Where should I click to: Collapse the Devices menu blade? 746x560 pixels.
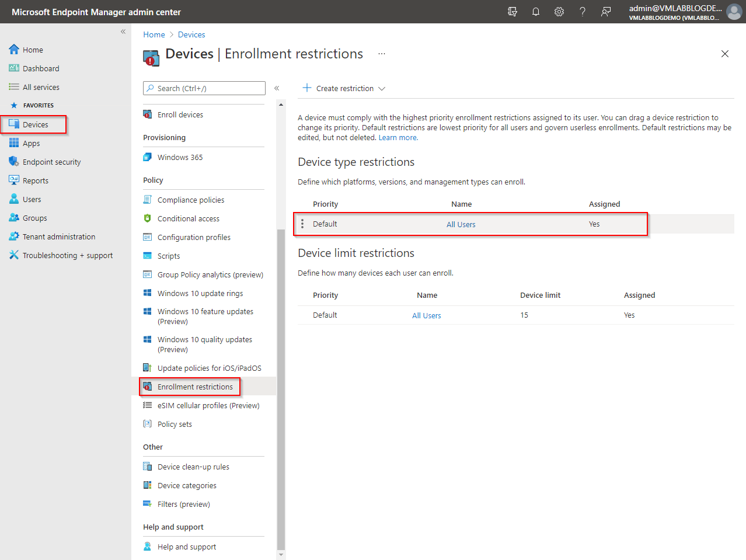click(277, 88)
